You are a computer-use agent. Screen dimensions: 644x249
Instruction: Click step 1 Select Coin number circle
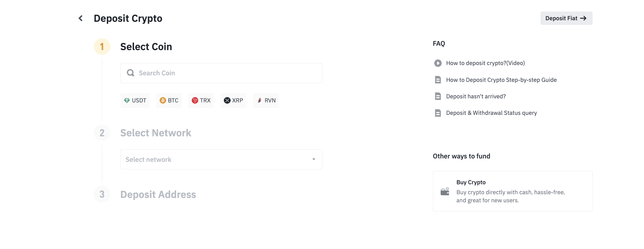pos(102,47)
